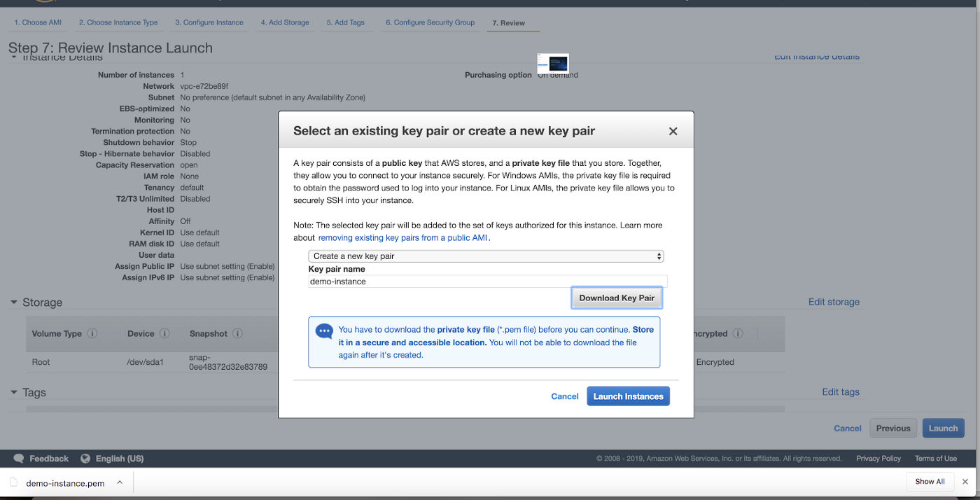Click Show All downloads button
The width and height of the screenshot is (980, 500).
(930, 482)
